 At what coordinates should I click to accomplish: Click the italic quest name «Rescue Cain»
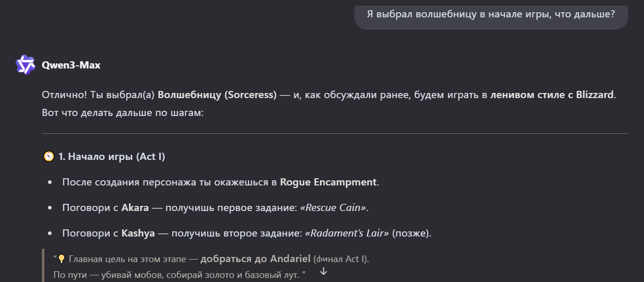(x=335, y=208)
